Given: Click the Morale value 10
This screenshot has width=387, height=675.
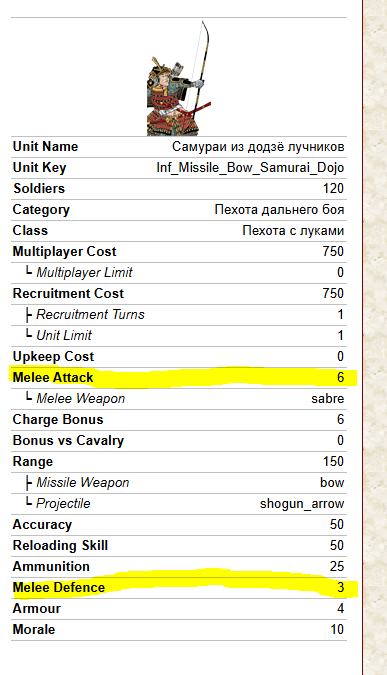Looking at the screenshot, I should (x=337, y=630).
